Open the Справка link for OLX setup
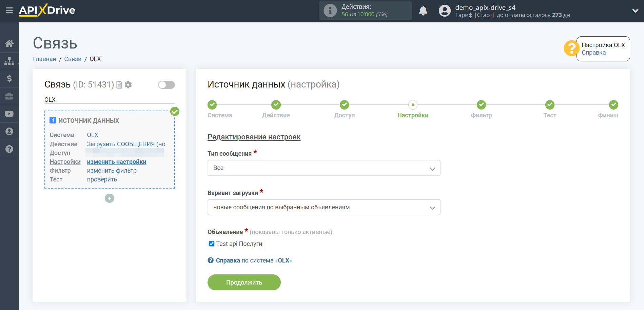The image size is (644, 310). point(593,53)
